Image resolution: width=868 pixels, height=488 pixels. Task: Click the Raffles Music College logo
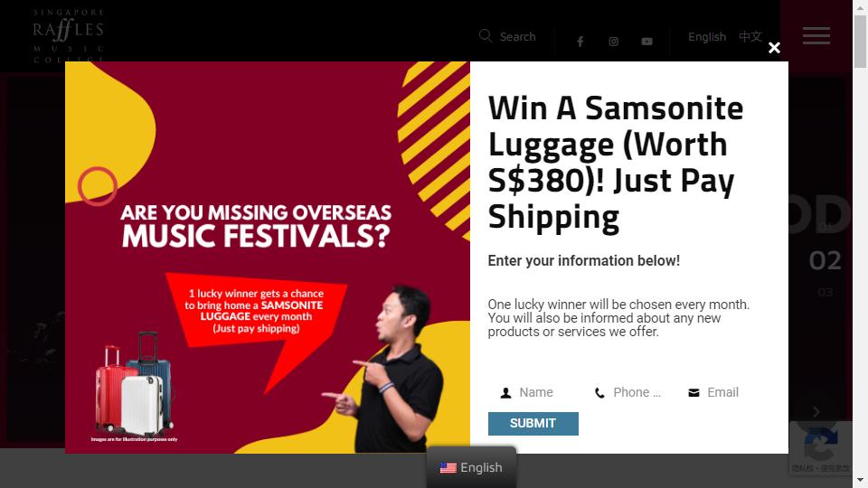click(68, 35)
